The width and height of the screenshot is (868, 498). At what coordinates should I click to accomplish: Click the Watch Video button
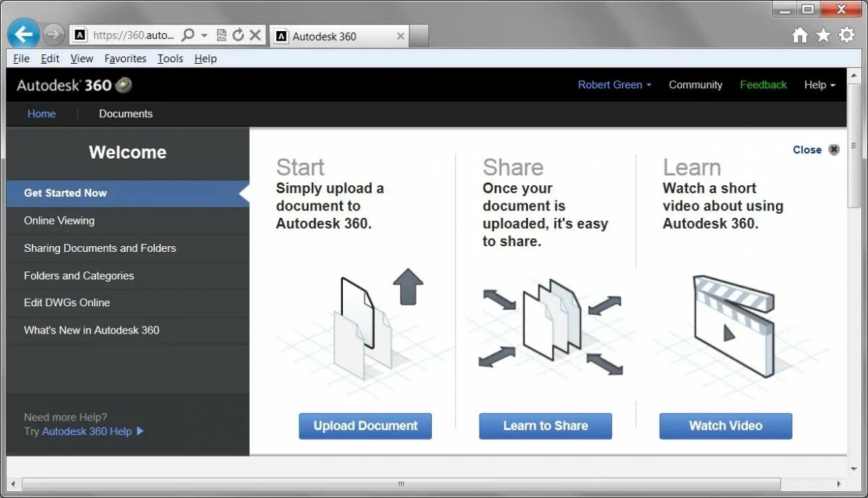[726, 426]
